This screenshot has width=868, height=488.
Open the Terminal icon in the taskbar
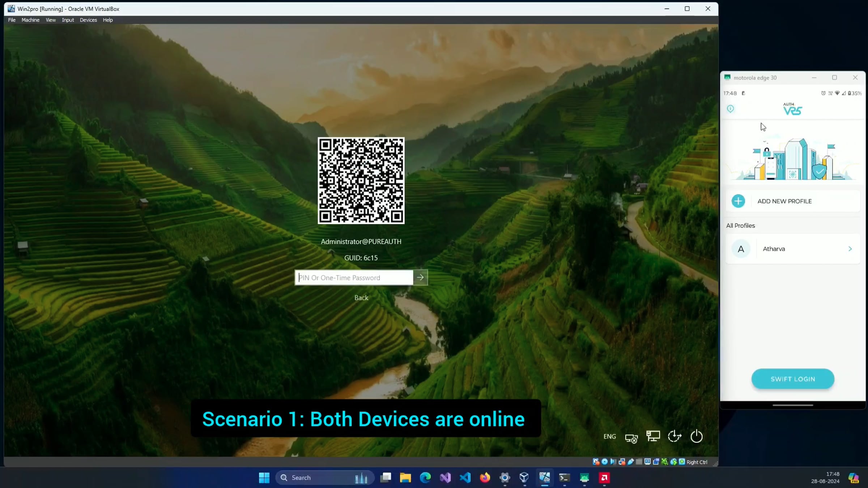(x=565, y=478)
